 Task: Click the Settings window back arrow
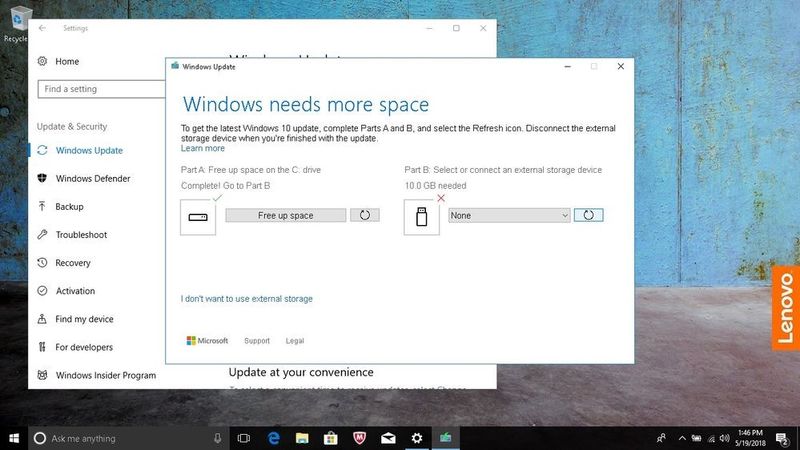42,28
